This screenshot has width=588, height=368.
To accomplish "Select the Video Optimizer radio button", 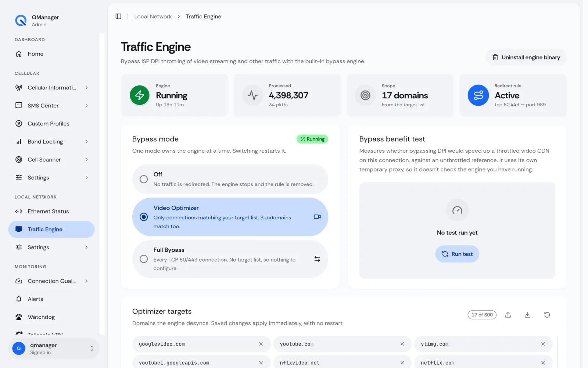I will [144, 217].
